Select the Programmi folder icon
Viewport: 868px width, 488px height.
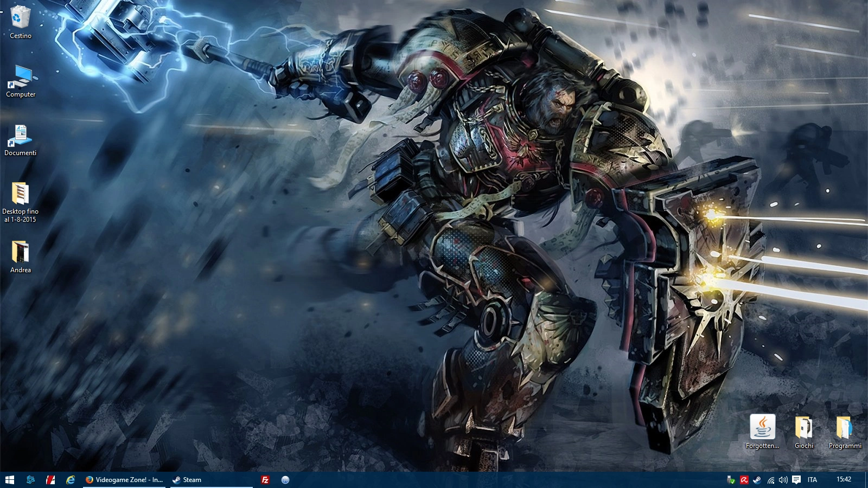coord(845,432)
